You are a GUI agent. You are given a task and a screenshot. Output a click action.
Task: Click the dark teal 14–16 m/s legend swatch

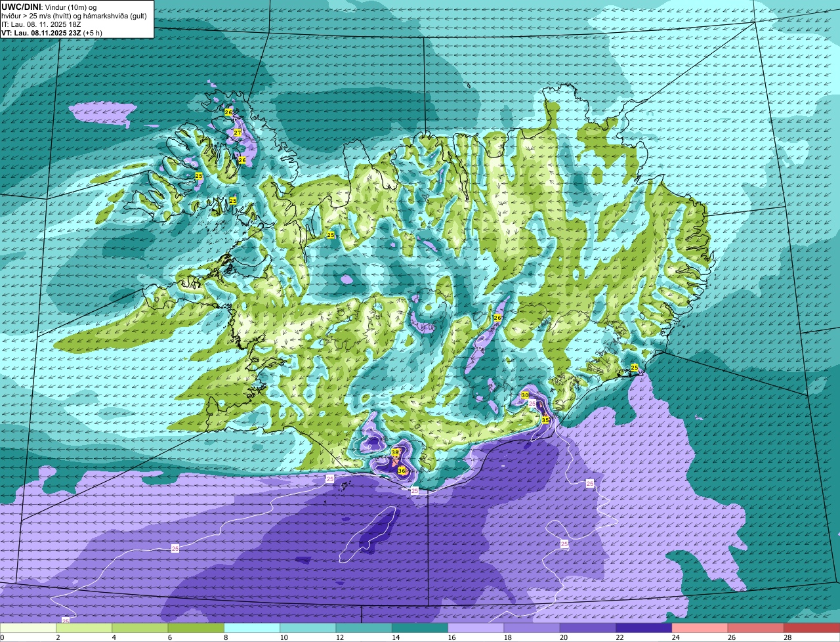pos(420,628)
